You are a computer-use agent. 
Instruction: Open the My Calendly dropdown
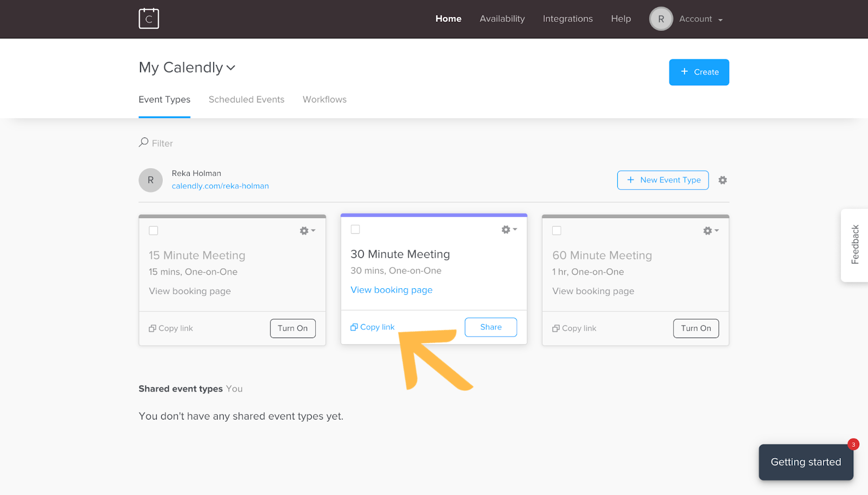coord(187,67)
